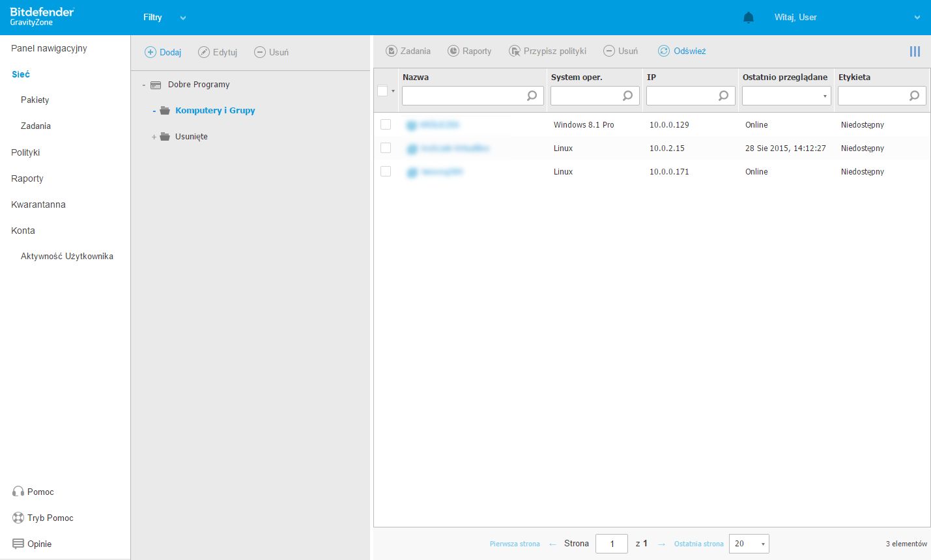Open the page size dropdown showing 20
The height and width of the screenshot is (560, 931).
[749, 544]
